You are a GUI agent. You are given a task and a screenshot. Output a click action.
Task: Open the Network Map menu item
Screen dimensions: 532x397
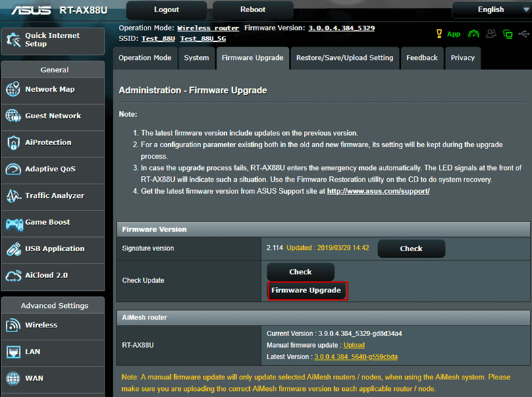(x=53, y=90)
